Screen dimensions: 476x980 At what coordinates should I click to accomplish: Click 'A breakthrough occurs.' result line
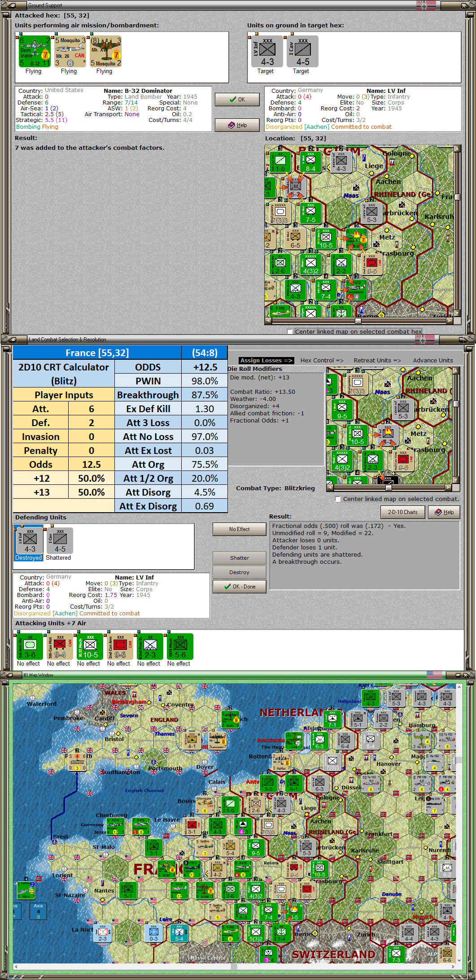307,562
